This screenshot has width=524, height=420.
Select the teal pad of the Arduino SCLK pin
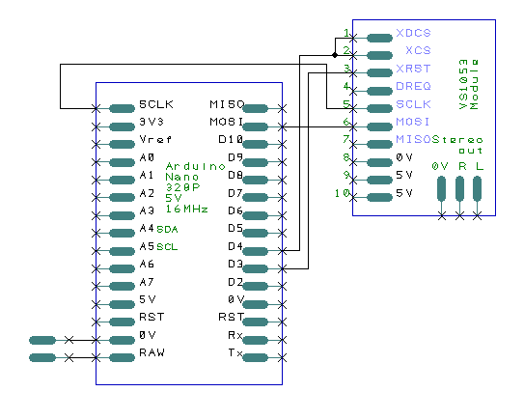(122, 108)
